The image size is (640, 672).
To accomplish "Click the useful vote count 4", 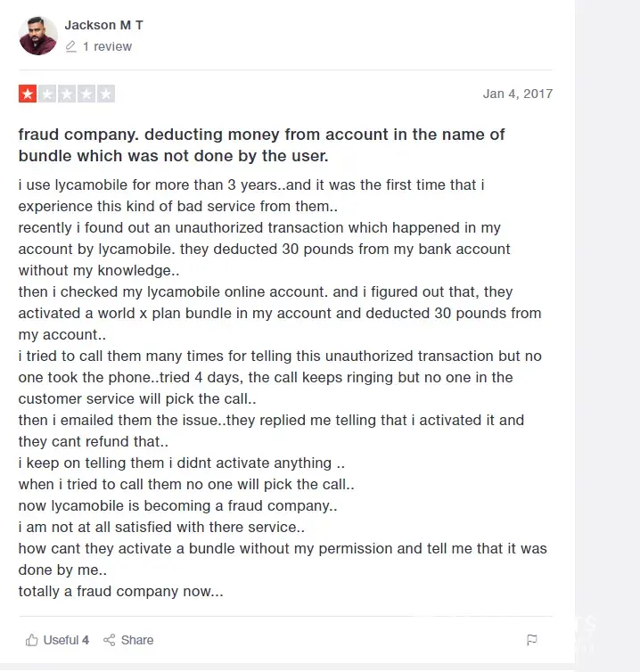I will 86,640.
